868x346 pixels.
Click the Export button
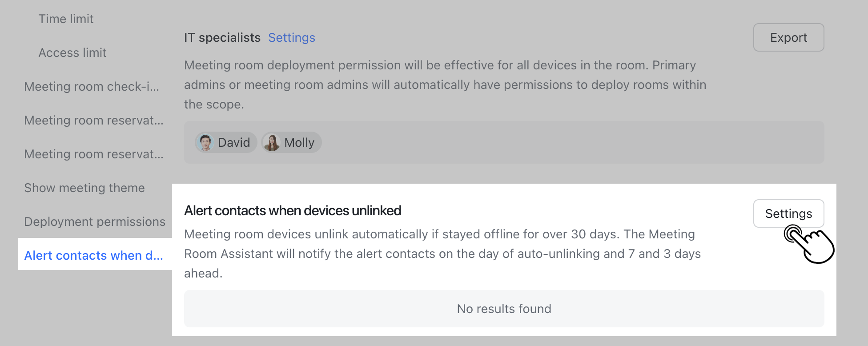[x=788, y=37]
